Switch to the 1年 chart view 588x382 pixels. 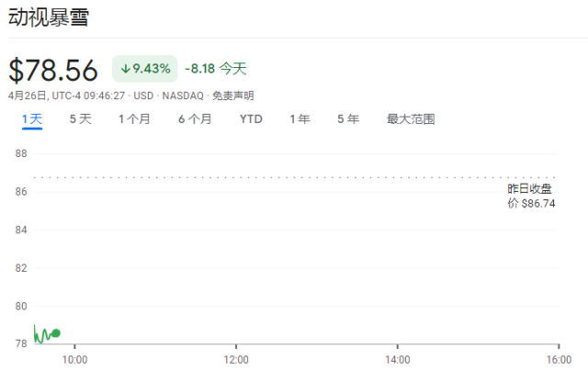pos(300,119)
